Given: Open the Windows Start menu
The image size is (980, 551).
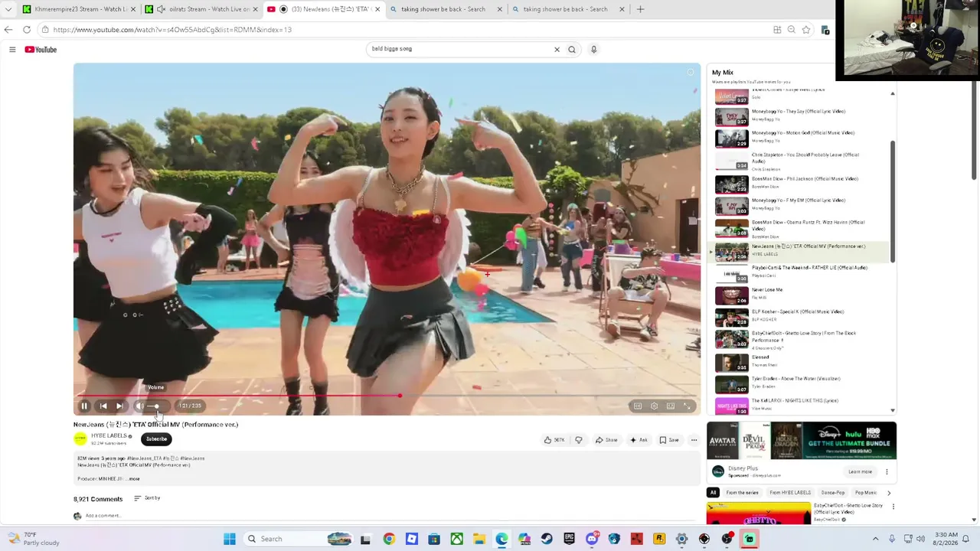Looking at the screenshot, I should pyautogui.click(x=229, y=539).
